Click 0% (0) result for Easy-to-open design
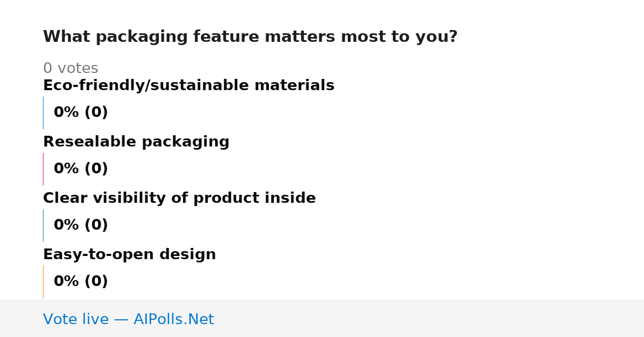This screenshot has width=644, height=337. (80, 282)
